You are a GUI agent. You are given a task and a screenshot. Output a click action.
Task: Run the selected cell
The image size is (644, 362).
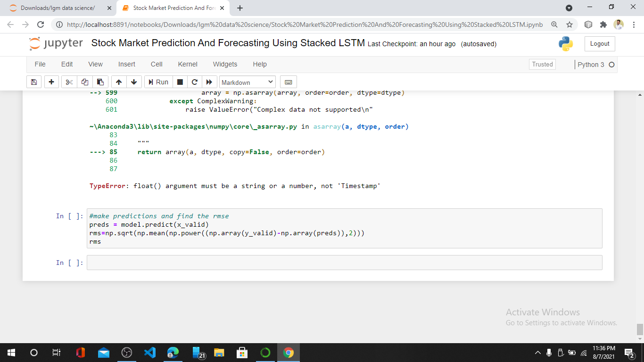(x=158, y=82)
